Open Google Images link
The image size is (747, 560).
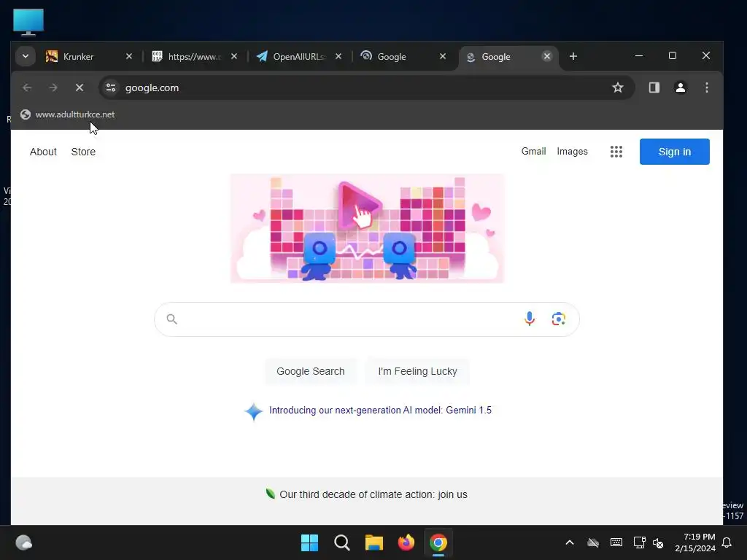tap(572, 152)
